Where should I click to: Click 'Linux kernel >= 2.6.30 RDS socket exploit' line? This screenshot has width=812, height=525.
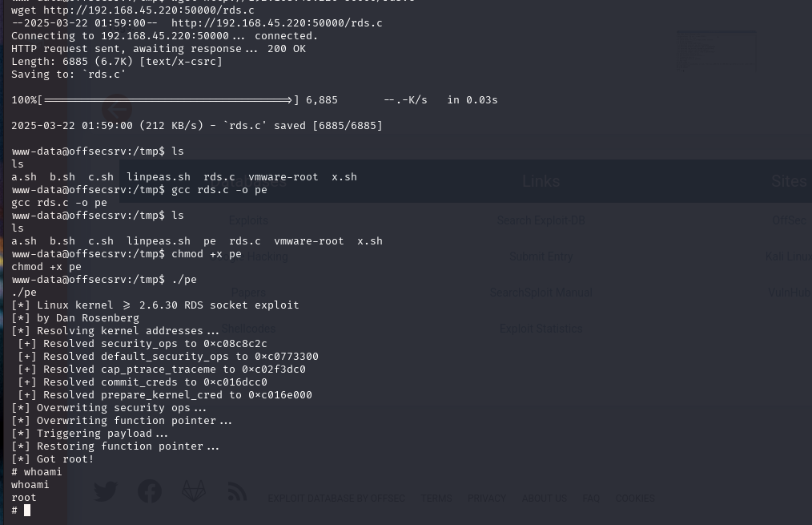point(155,305)
